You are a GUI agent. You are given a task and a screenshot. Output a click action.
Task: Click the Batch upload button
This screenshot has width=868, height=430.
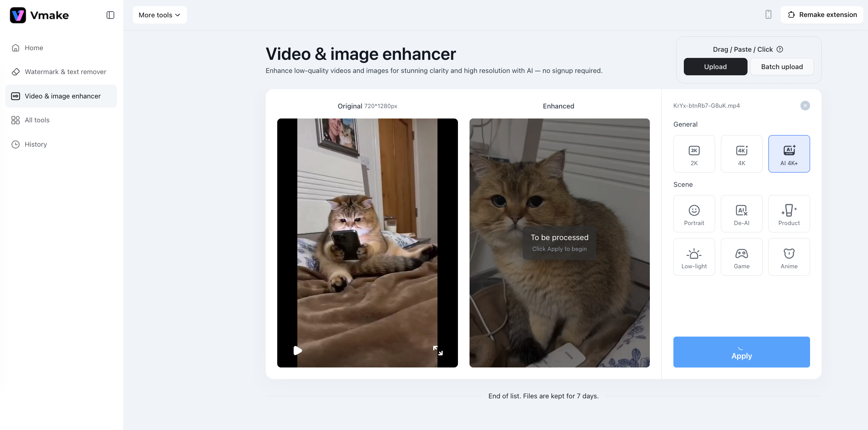coord(782,67)
